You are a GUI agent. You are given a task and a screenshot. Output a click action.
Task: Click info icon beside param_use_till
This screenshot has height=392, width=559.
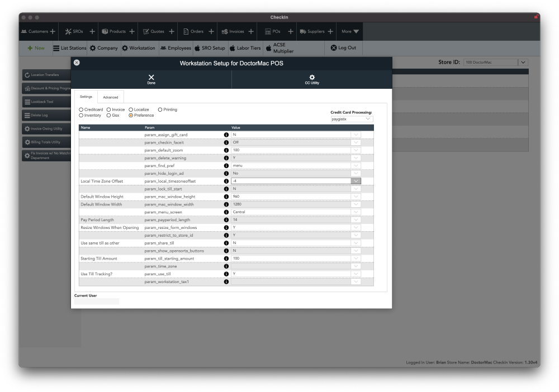point(226,274)
